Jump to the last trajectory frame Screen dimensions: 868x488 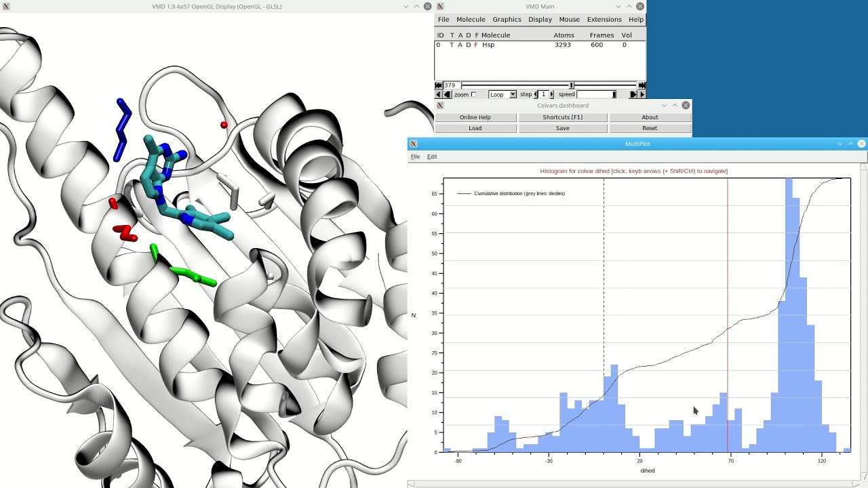(x=642, y=85)
